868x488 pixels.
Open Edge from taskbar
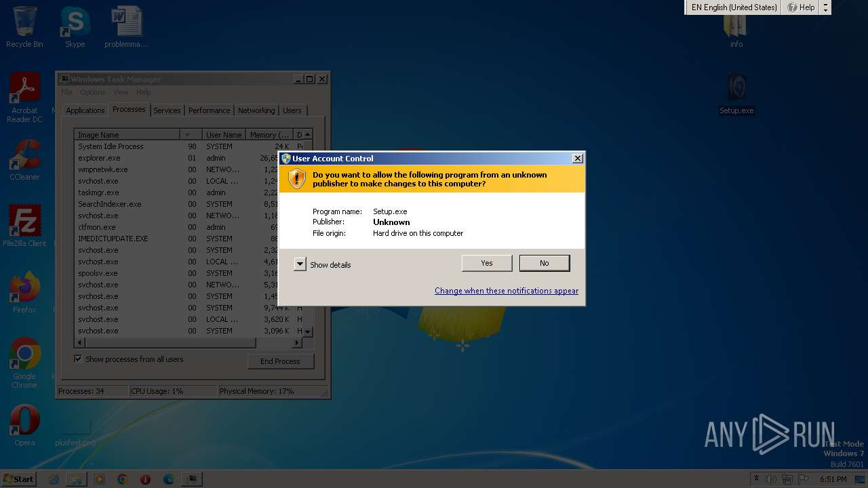click(x=169, y=479)
